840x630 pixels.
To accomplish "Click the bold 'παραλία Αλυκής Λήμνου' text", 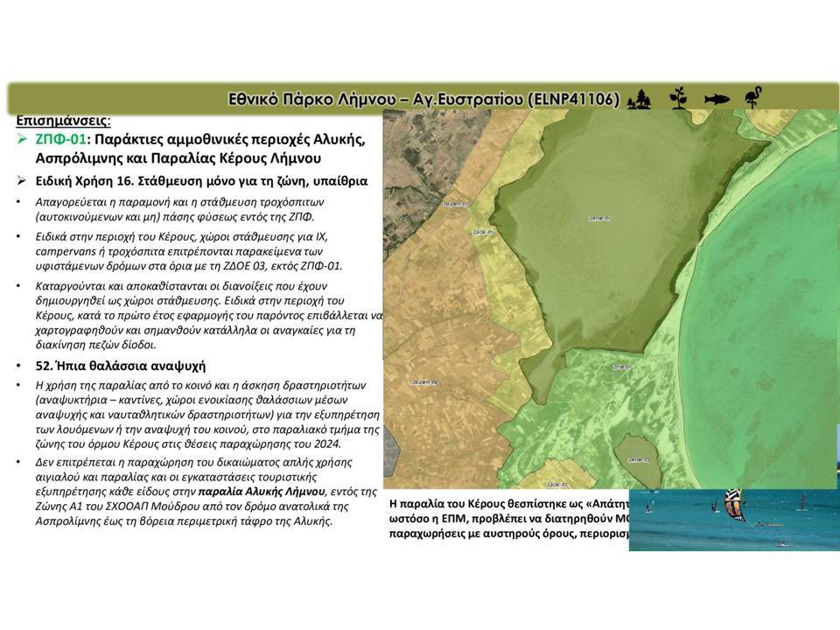I will 262,492.
